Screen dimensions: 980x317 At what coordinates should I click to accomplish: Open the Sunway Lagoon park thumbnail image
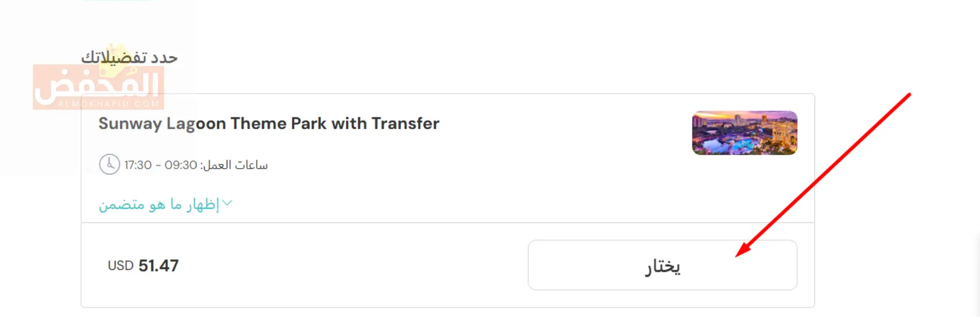click(x=744, y=133)
